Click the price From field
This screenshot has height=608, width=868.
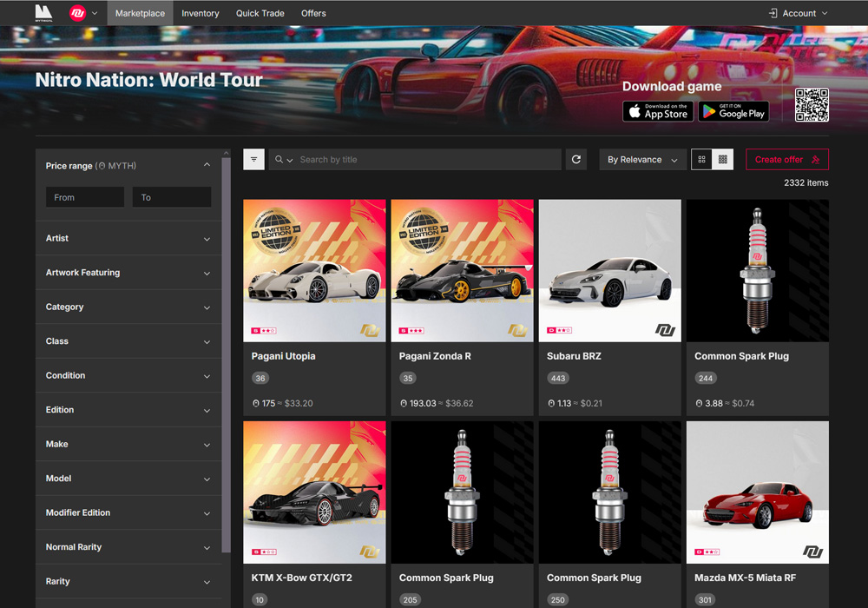[x=85, y=197]
